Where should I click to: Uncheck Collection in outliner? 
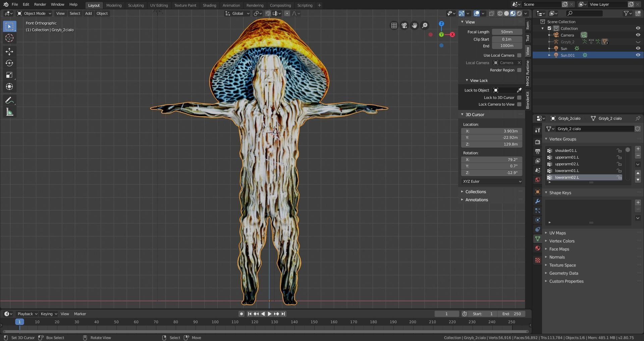point(549,29)
